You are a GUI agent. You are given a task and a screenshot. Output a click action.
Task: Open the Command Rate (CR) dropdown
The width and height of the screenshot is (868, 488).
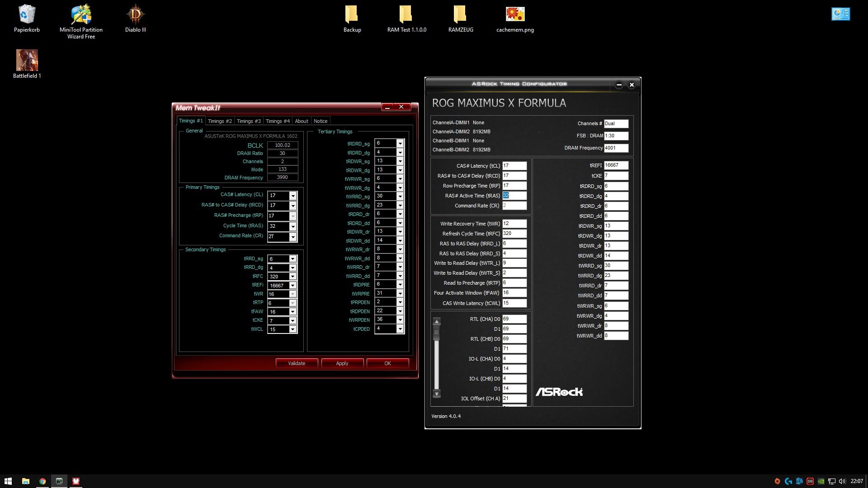pos(292,237)
